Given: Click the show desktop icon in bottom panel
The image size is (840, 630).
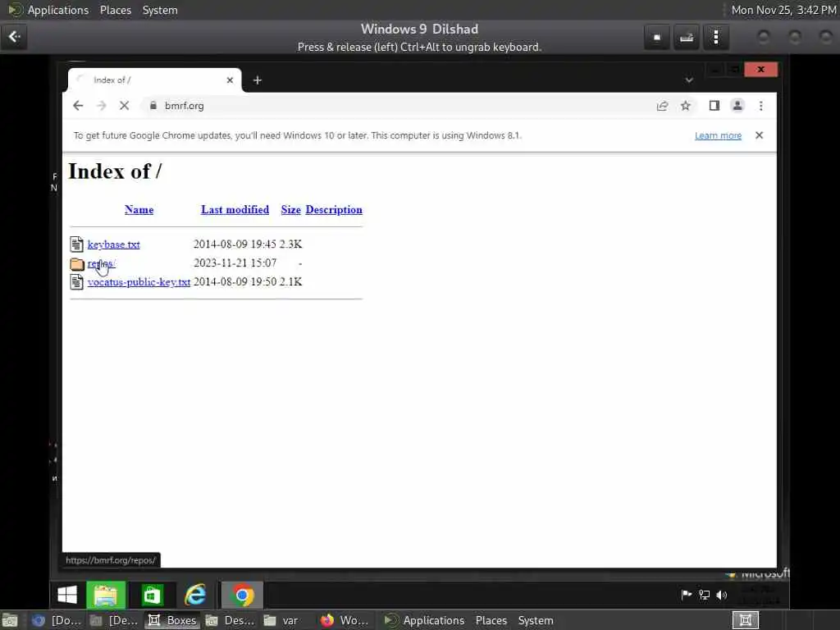Looking at the screenshot, I should [x=10, y=620].
